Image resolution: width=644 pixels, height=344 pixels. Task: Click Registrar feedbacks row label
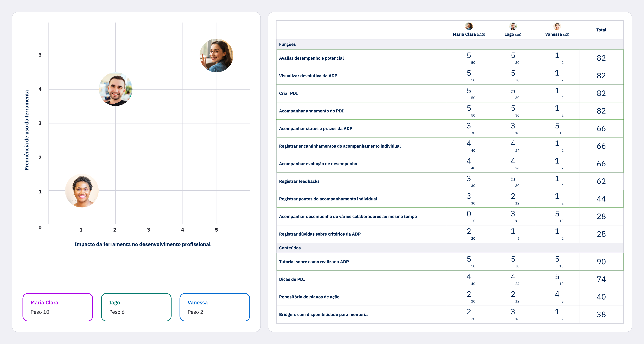point(299,181)
